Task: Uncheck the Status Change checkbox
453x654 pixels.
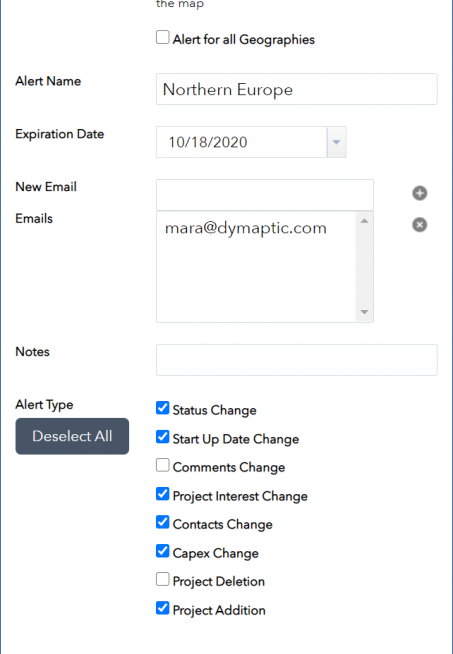Action: pos(163,408)
